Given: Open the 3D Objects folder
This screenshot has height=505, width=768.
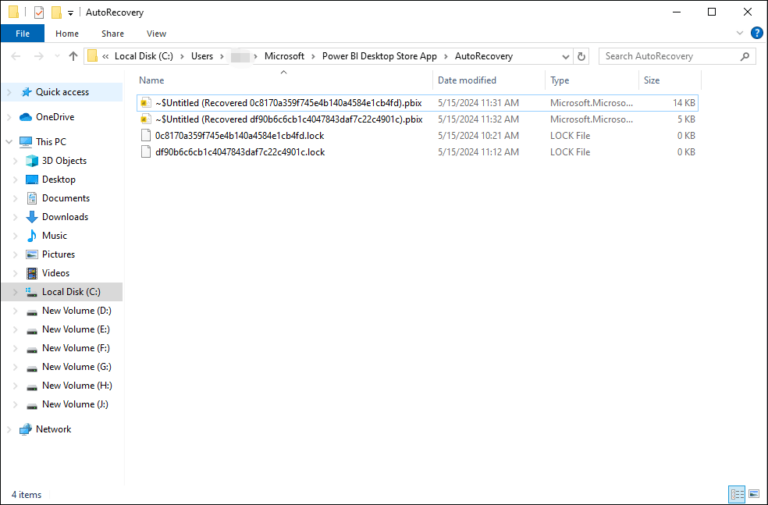Looking at the screenshot, I should [64, 161].
